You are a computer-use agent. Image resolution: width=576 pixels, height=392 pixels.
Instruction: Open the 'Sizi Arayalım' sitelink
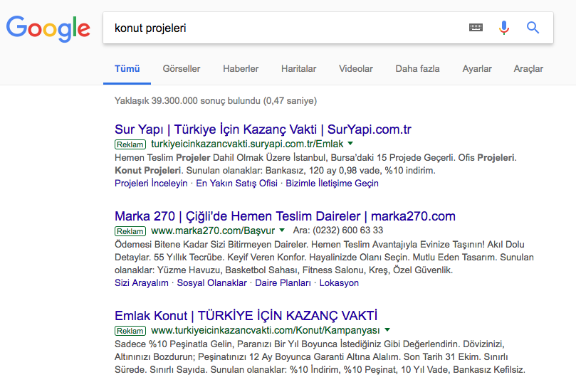142,283
